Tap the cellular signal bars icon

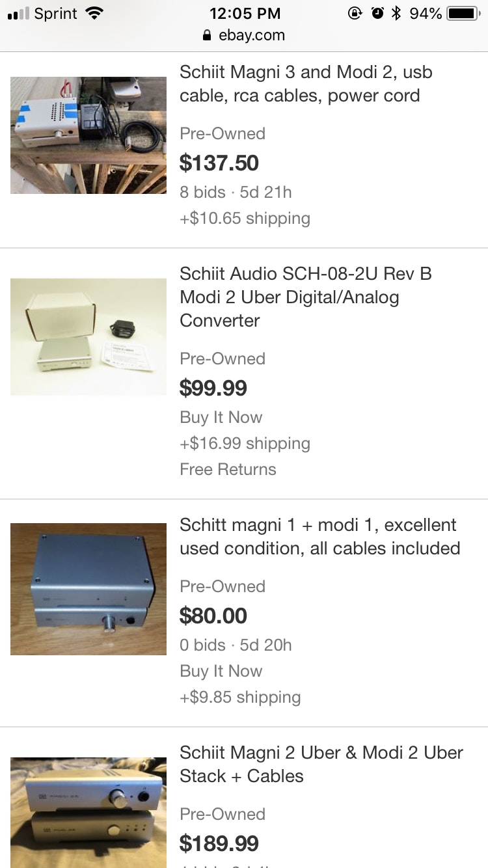coord(17,14)
